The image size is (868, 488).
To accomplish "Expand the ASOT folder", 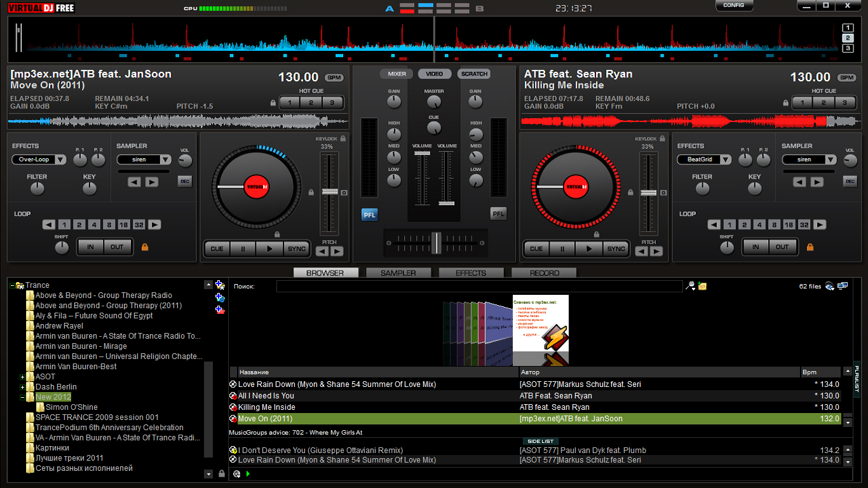I will (22, 377).
